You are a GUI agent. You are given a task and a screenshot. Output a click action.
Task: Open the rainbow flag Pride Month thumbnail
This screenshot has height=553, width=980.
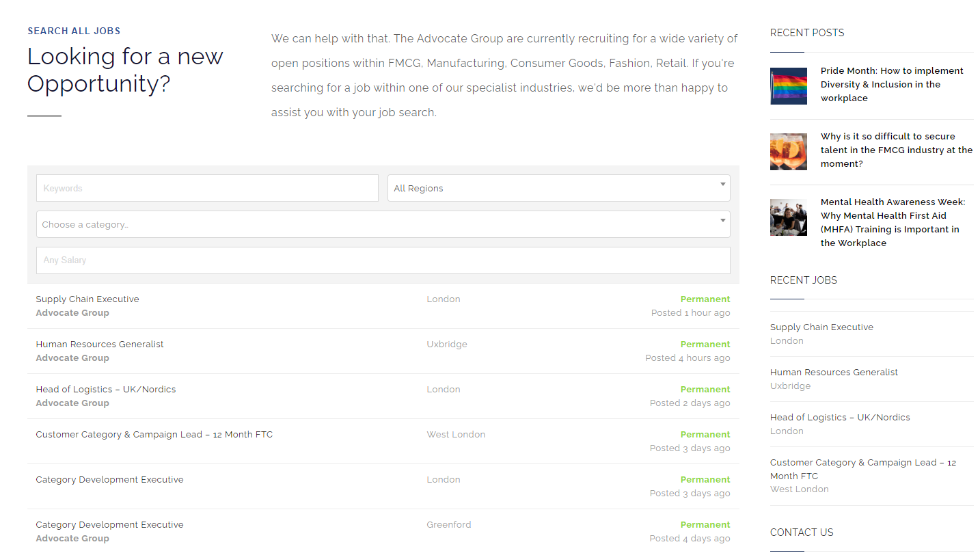[x=788, y=85]
